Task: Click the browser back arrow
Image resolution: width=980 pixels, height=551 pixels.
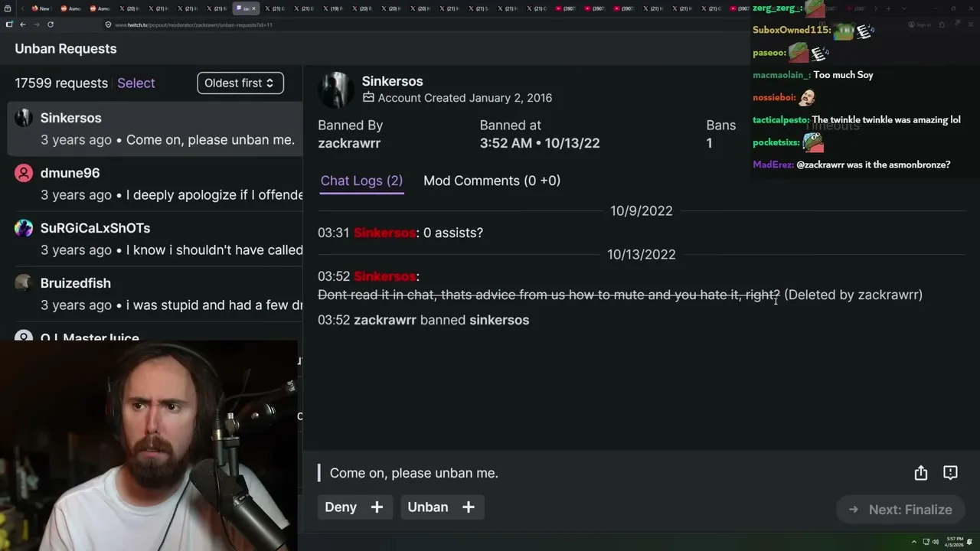Action: click(23, 24)
